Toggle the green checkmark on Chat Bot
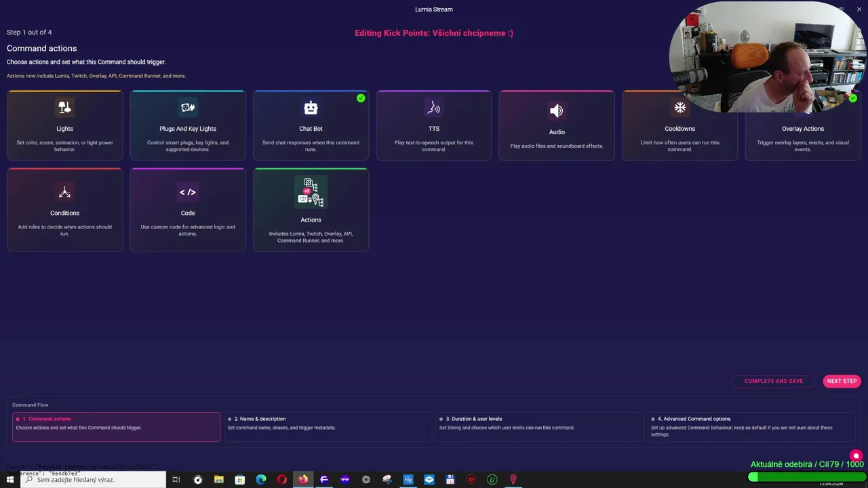The image size is (868, 488). pyautogui.click(x=361, y=98)
